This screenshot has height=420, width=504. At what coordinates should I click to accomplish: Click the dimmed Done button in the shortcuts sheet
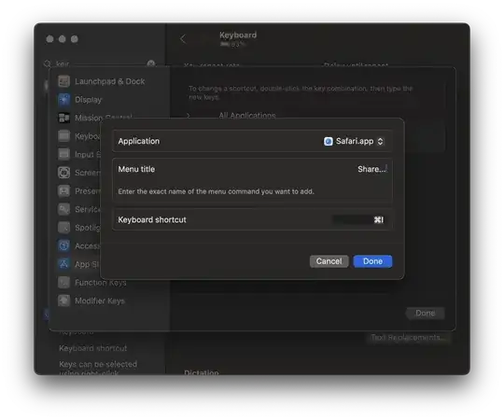[425, 313]
